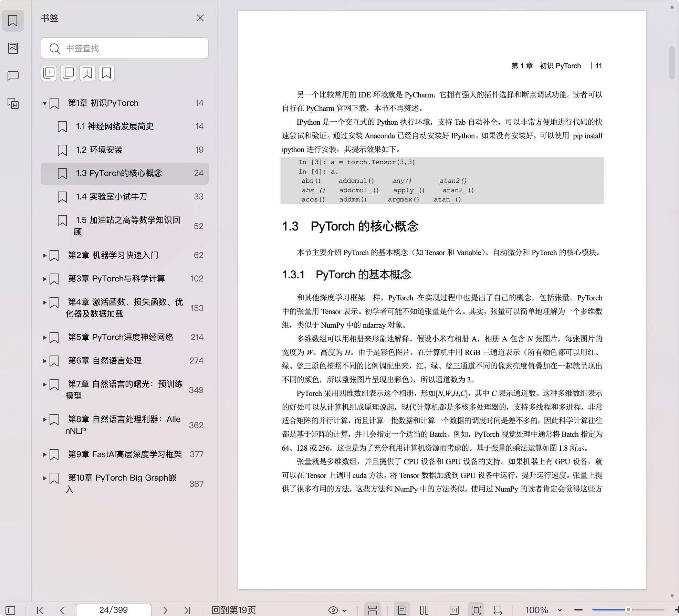The width and height of the screenshot is (679, 616).
Task: Jump to 1.2 环境安装 bookmark
Action: pyautogui.click(x=125, y=150)
